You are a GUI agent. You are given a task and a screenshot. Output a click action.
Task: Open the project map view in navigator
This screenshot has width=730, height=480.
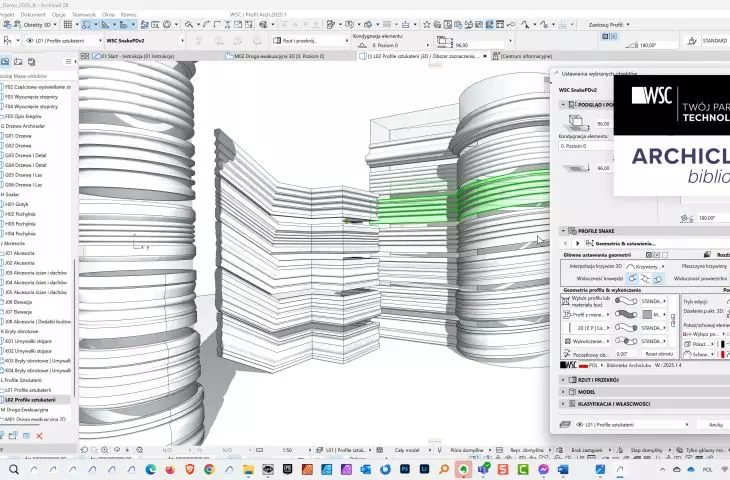point(5,61)
